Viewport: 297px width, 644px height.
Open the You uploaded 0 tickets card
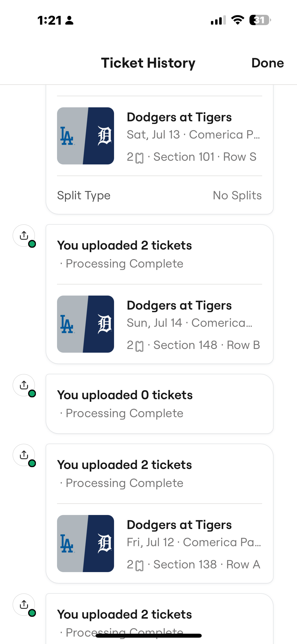pos(159,404)
